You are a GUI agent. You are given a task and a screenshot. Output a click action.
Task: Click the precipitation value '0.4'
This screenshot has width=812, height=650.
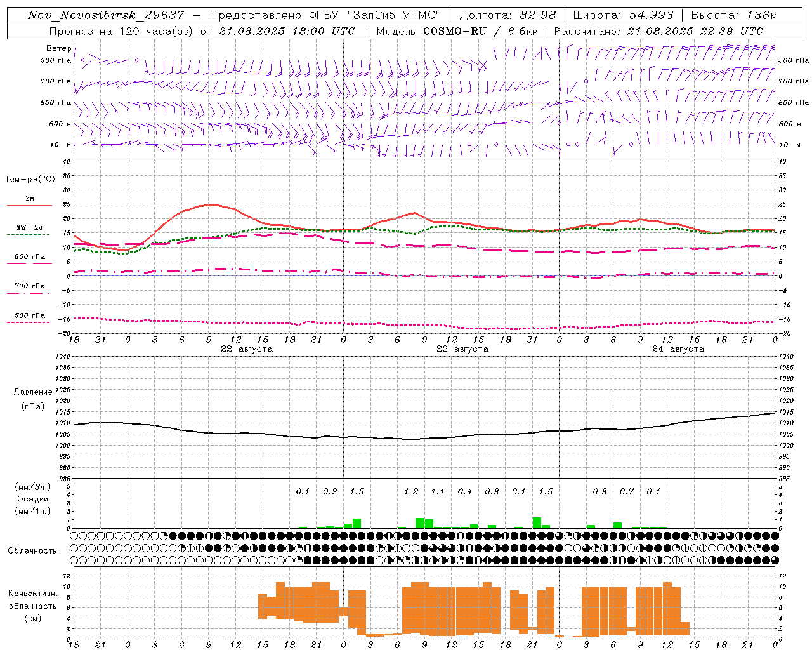tap(465, 491)
